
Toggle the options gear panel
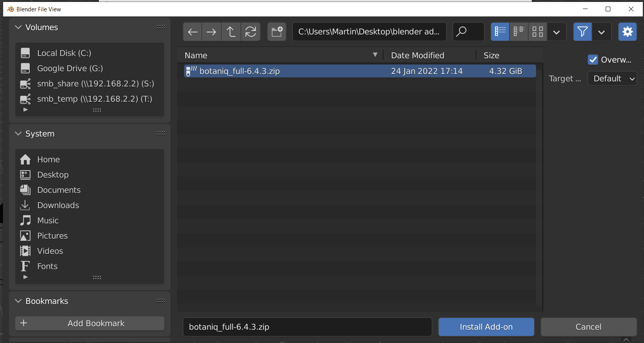[x=628, y=32]
